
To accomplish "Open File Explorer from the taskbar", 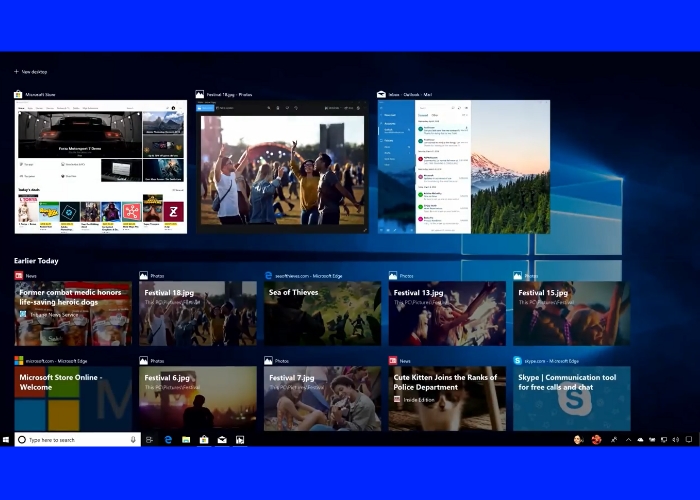I will [186, 440].
